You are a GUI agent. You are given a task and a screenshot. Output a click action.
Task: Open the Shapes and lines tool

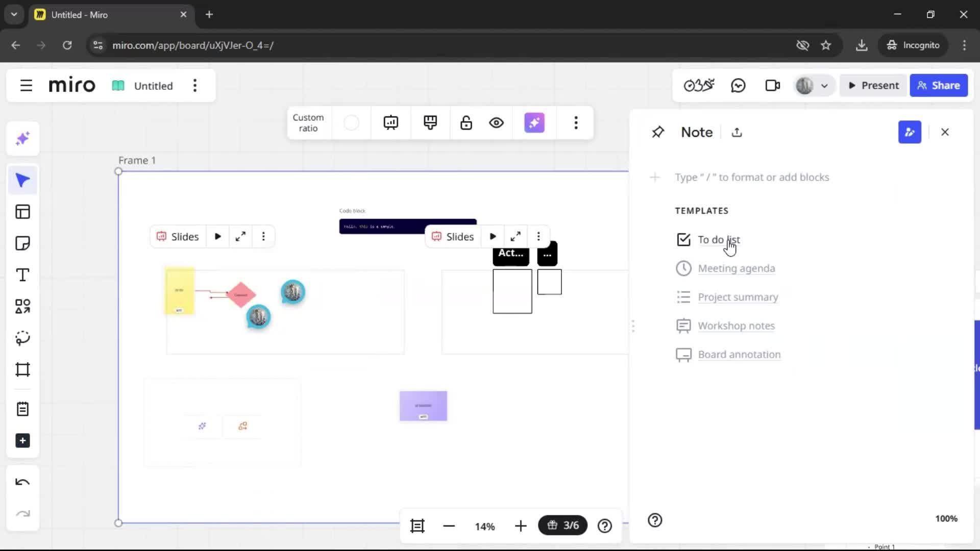pos(22,306)
